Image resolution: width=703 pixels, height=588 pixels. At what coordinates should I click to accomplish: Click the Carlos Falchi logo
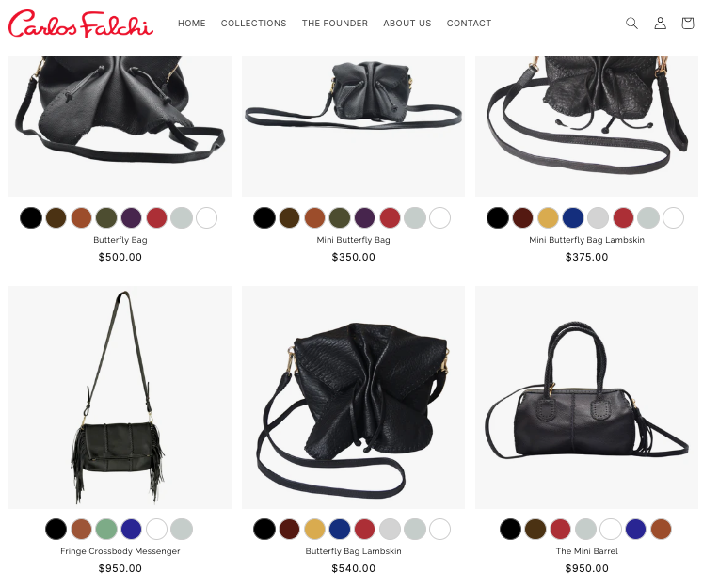[x=81, y=24]
